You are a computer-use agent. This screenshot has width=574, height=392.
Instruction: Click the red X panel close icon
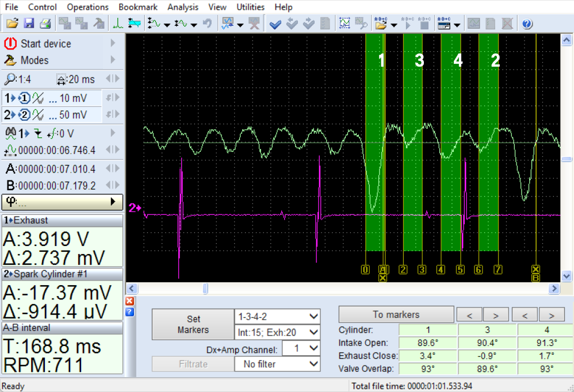129,301
